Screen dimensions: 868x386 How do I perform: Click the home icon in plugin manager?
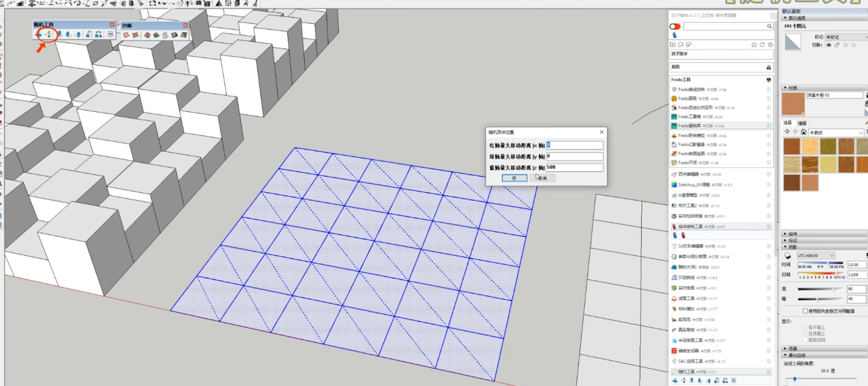click(x=754, y=45)
